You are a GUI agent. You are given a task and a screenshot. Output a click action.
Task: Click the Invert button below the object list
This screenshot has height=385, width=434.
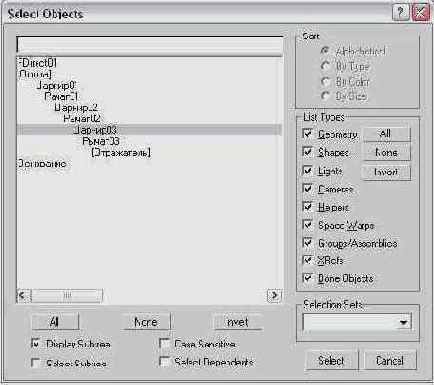click(x=237, y=322)
